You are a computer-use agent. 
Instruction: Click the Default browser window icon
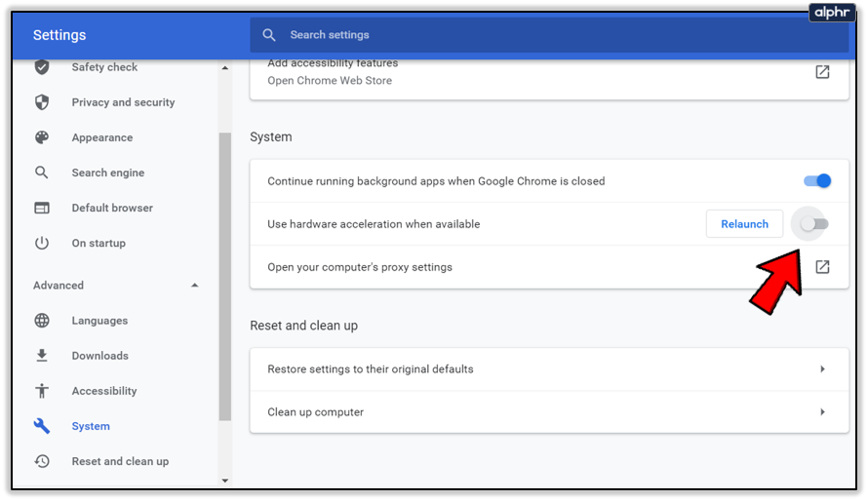pyautogui.click(x=42, y=208)
